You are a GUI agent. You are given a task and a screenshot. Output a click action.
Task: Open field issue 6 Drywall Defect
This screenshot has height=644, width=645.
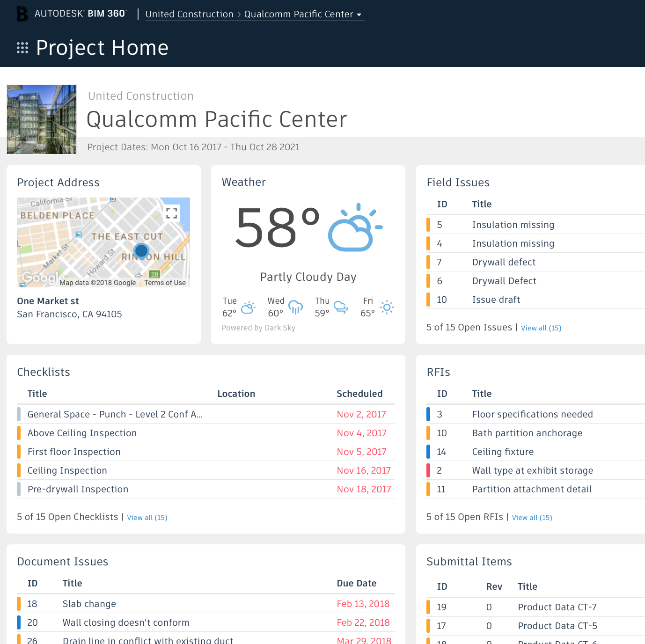click(x=535, y=281)
